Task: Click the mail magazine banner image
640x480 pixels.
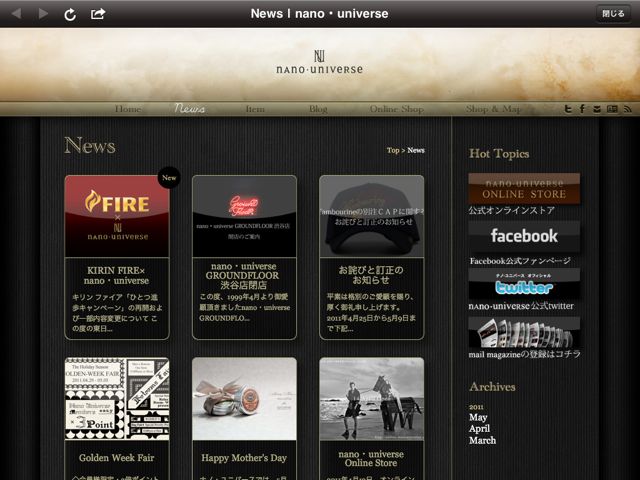Action: coord(524,333)
